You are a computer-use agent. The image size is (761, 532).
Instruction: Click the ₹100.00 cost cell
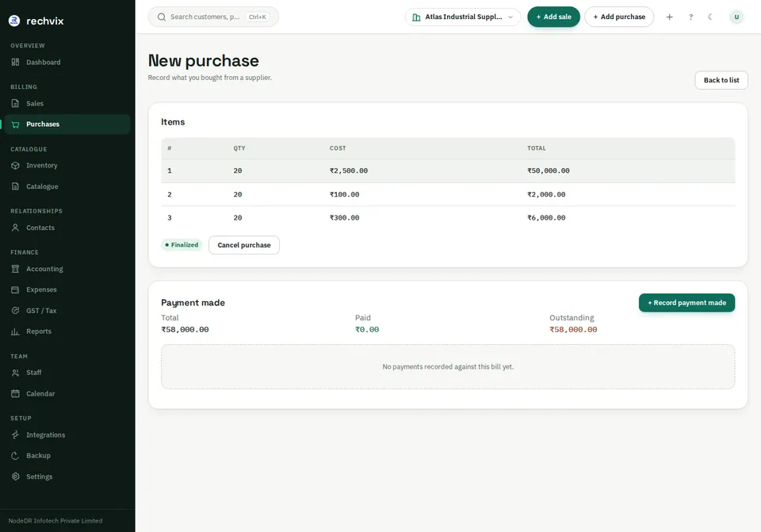click(x=345, y=195)
